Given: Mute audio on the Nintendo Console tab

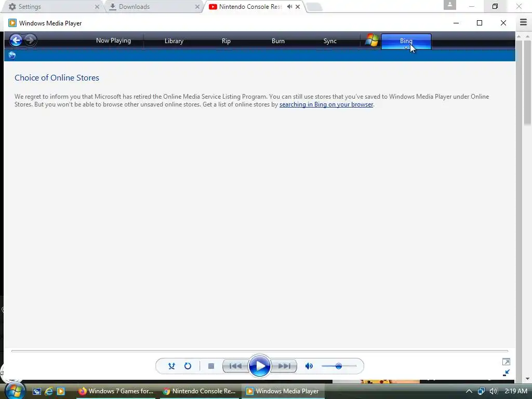Looking at the screenshot, I should [x=289, y=6].
